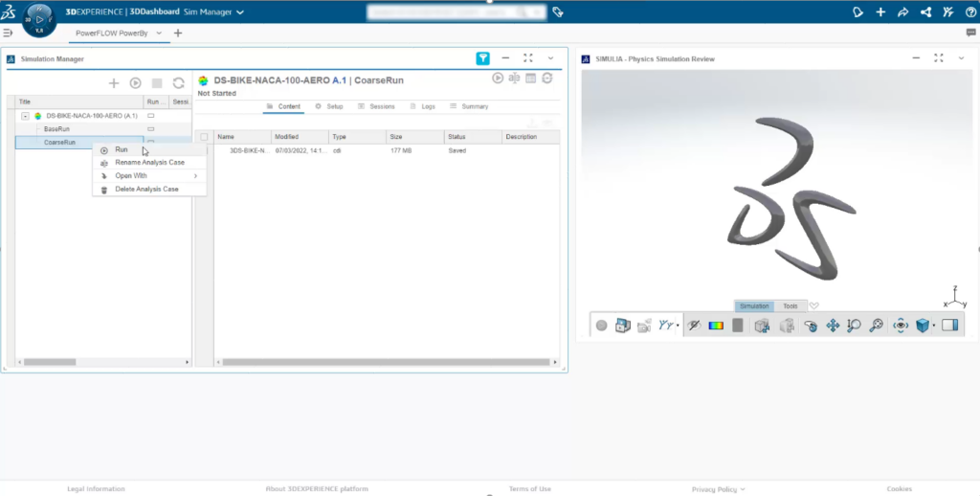The width and height of the screenshot is (980, 496).
Task: Select the BaseRun analysis case
Action: 57,128
